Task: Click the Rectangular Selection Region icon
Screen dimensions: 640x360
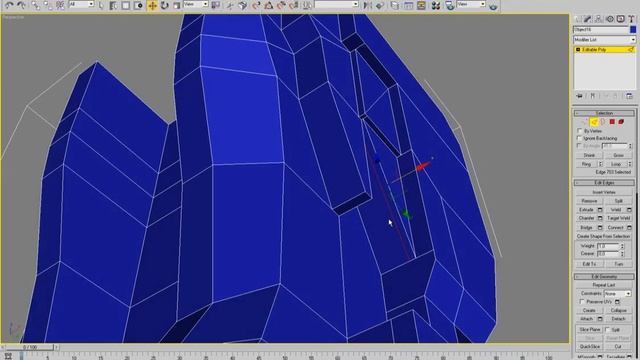Action: coord(126,5)
